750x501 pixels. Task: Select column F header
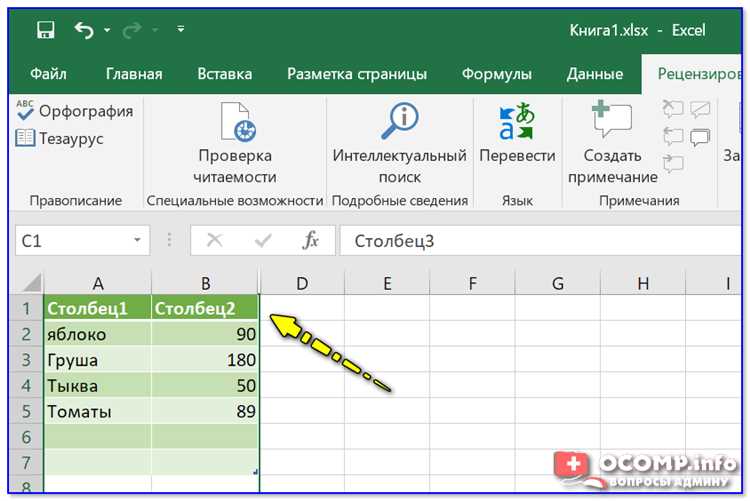pyautogui.click(x=472, y=283)
